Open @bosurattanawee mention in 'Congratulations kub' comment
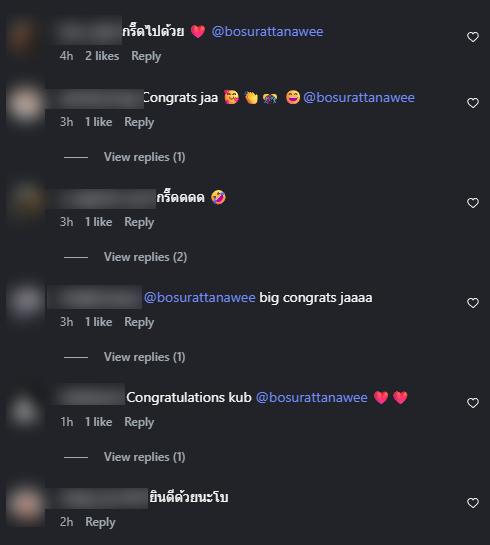This screenshot has height=545, width=490. pos(312,398)
